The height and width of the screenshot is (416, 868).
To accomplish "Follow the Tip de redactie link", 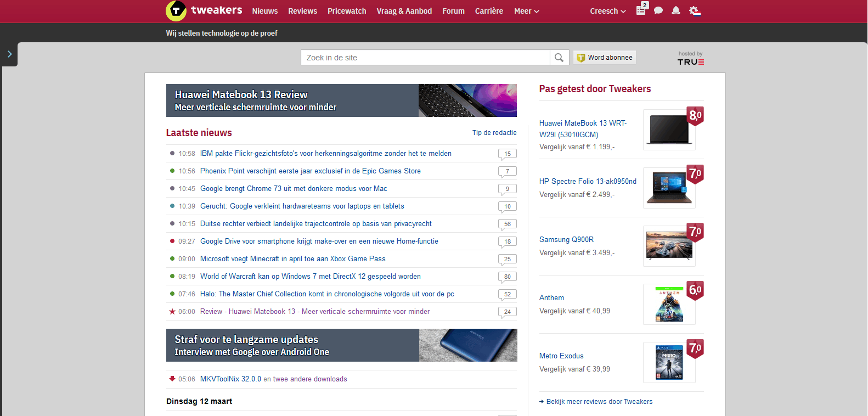I will point(494,133).
